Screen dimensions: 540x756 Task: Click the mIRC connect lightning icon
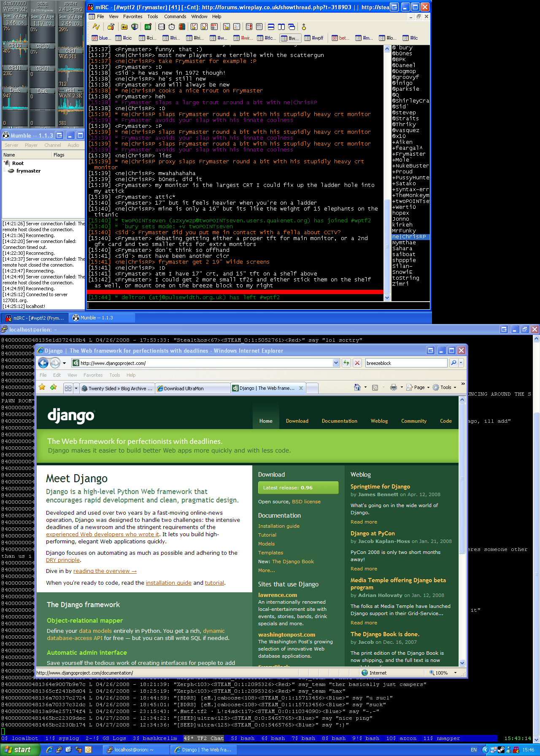(96, 27)
